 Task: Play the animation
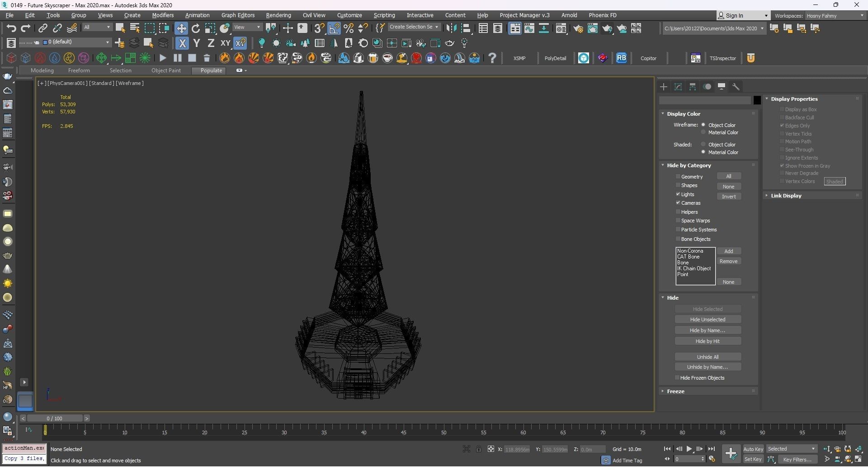click(x=689, y=449)
